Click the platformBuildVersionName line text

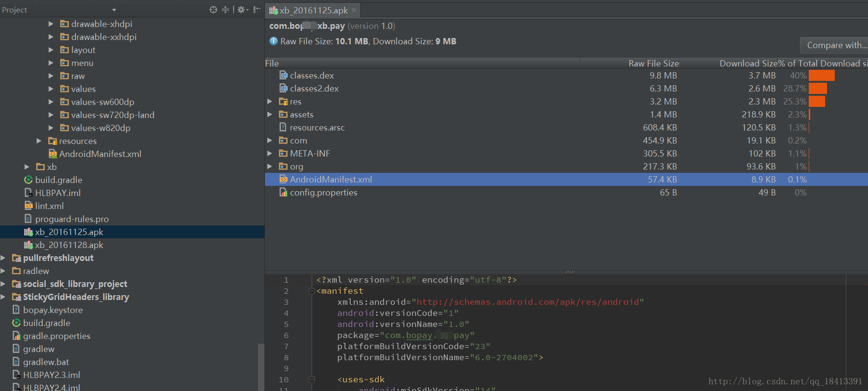coord(440,357)
